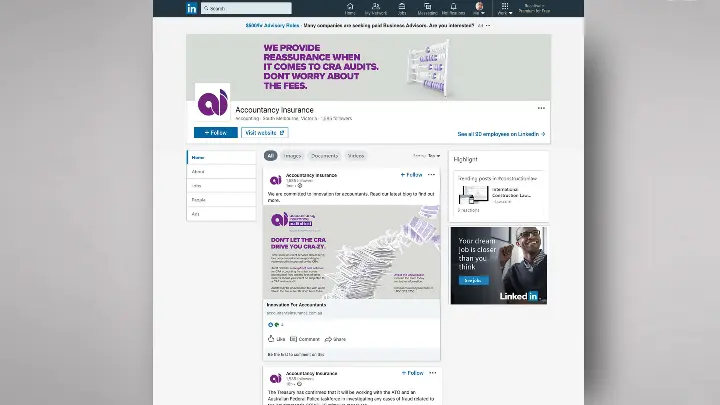Open the International Construction Law highlight thumbnail
This screenshot has height=405, width=720.
pyautogui.click(x=473, y=195)
